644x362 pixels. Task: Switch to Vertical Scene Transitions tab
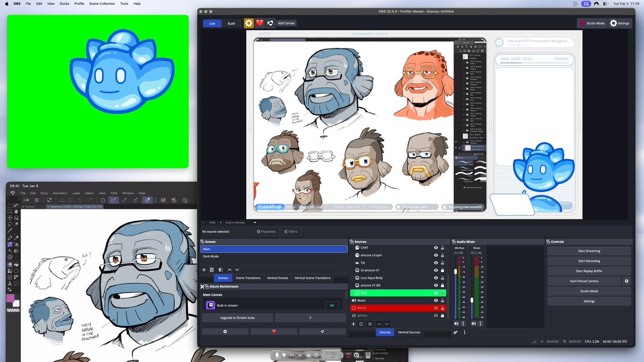312,278
